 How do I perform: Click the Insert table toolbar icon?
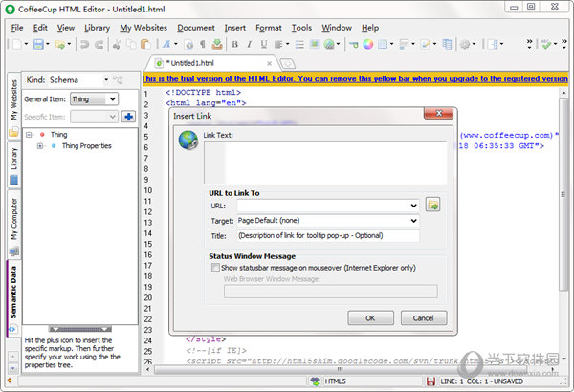383,45
